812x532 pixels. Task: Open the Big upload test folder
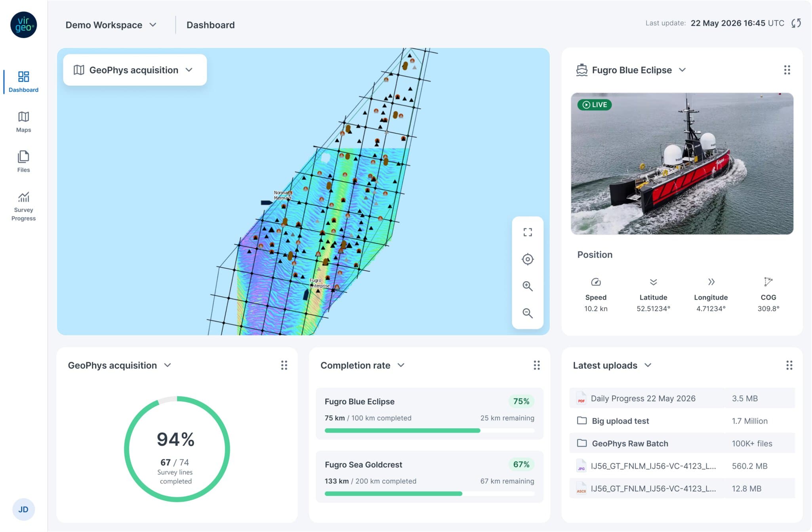682,421
